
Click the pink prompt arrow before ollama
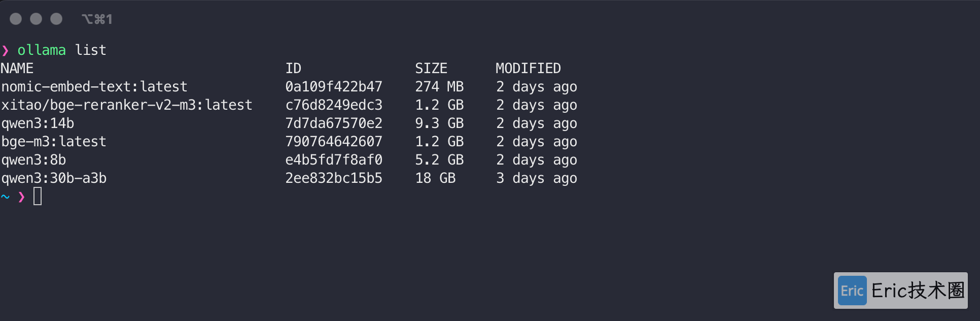[x=6, y=50]
